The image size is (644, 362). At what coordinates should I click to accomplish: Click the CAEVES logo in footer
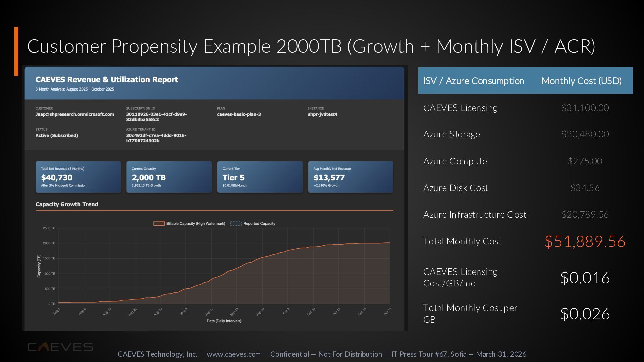(60, 347)
